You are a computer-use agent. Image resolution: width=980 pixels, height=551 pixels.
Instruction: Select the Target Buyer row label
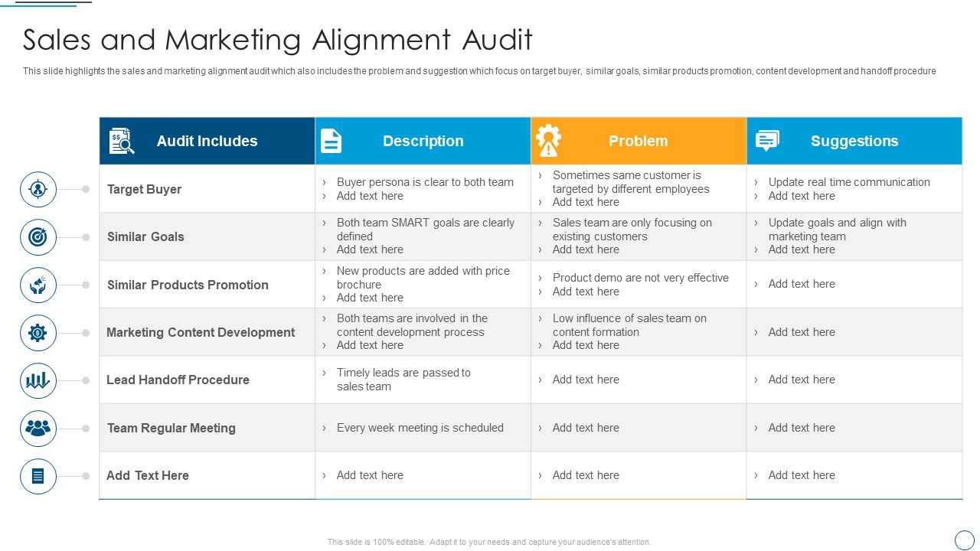pyautogui.click(x=144, y=189)
